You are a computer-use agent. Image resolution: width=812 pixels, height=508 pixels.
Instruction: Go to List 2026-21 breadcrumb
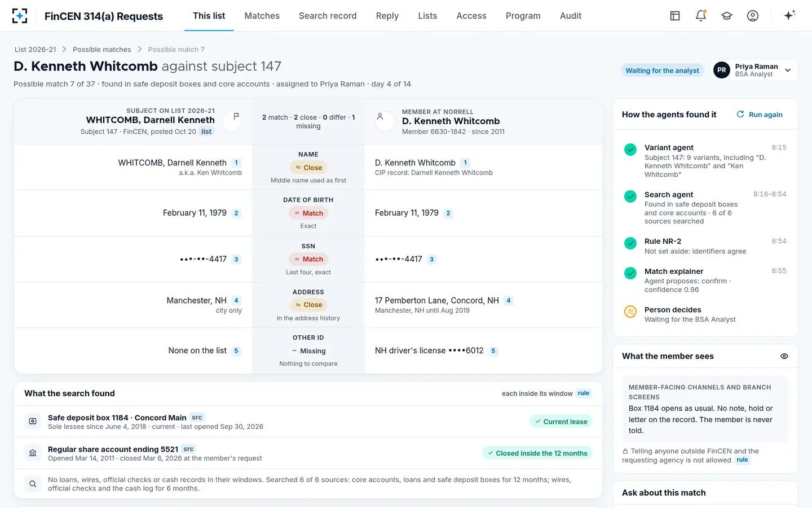36,50
